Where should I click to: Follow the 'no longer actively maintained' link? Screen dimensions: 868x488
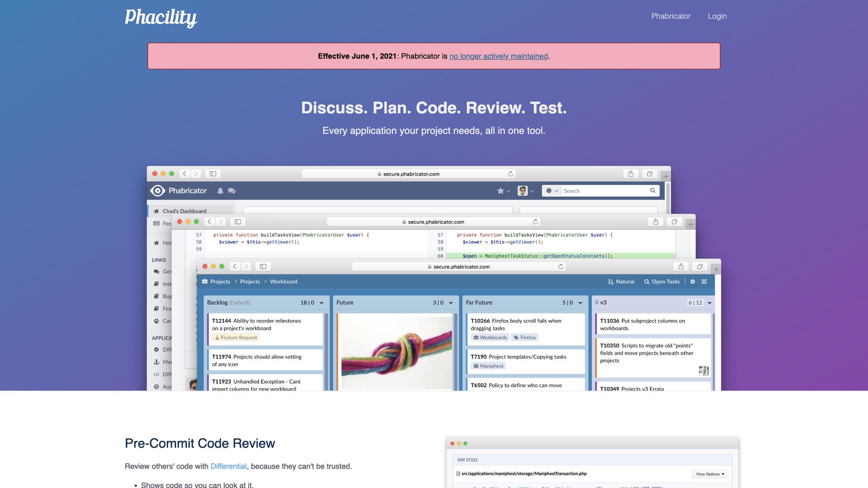pyautogui.click(x=498, y=56)
